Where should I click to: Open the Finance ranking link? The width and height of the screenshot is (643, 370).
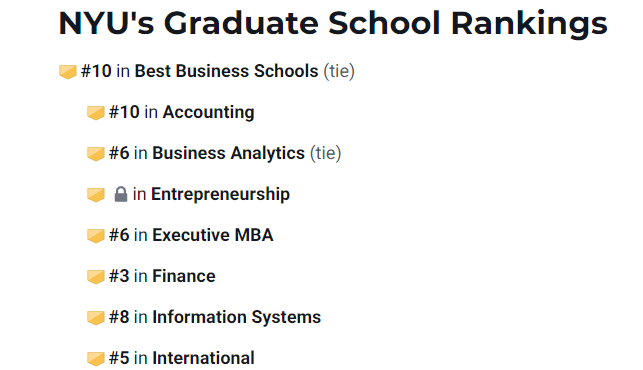point(184,276)
